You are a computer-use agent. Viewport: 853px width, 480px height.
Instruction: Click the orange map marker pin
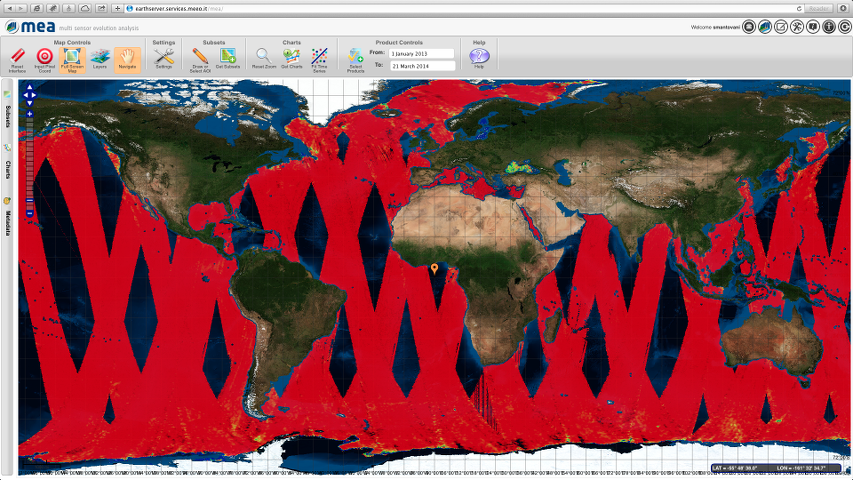[434, 269]
